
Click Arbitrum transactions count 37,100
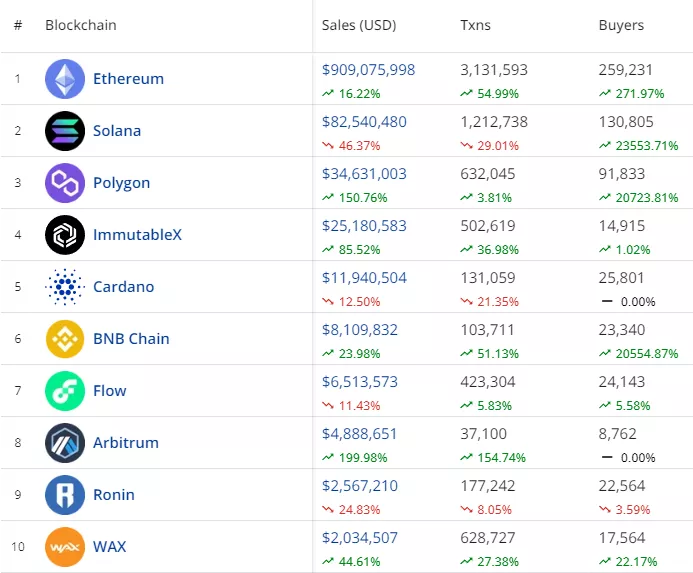tap(484, 434)
